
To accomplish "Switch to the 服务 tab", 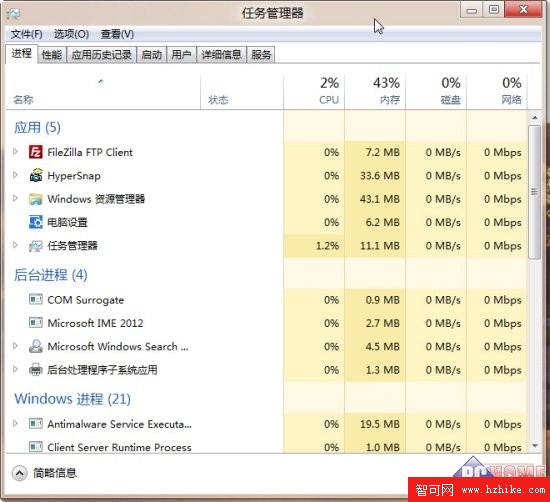I will [x=261, y=55].
